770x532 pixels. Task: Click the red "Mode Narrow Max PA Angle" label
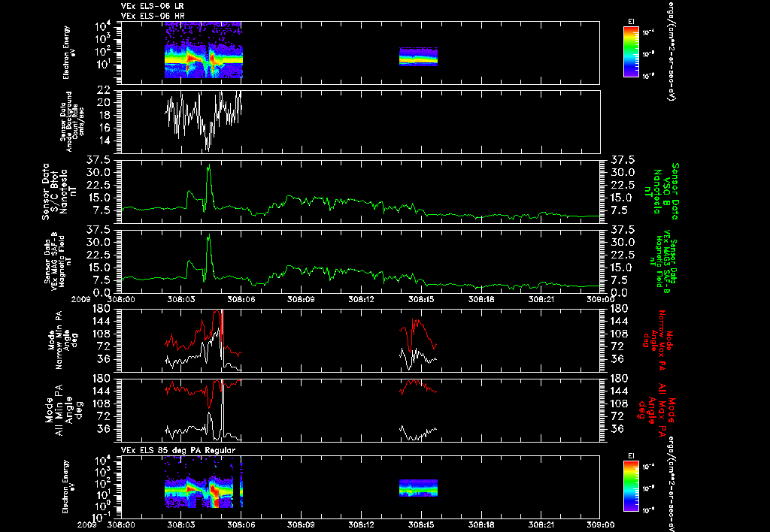point(659,340)
